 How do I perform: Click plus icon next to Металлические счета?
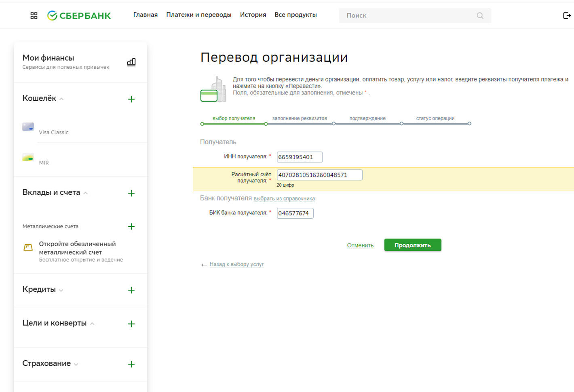point(131,226)
